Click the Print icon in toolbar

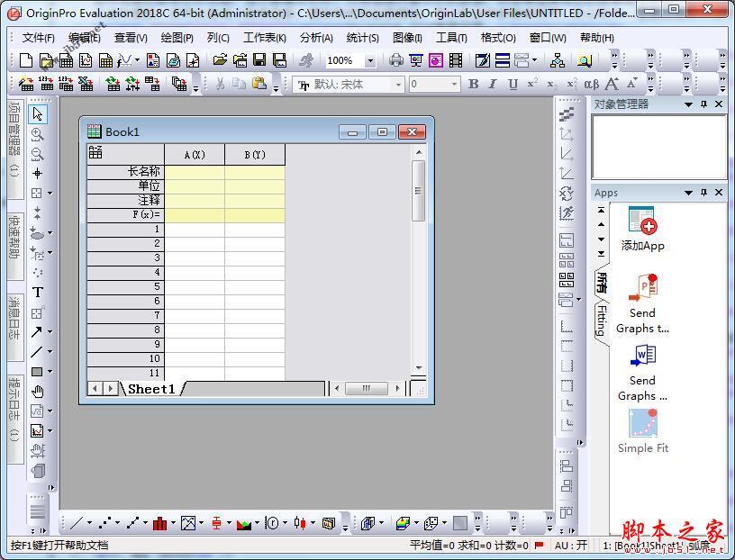(x=396, y=60)
